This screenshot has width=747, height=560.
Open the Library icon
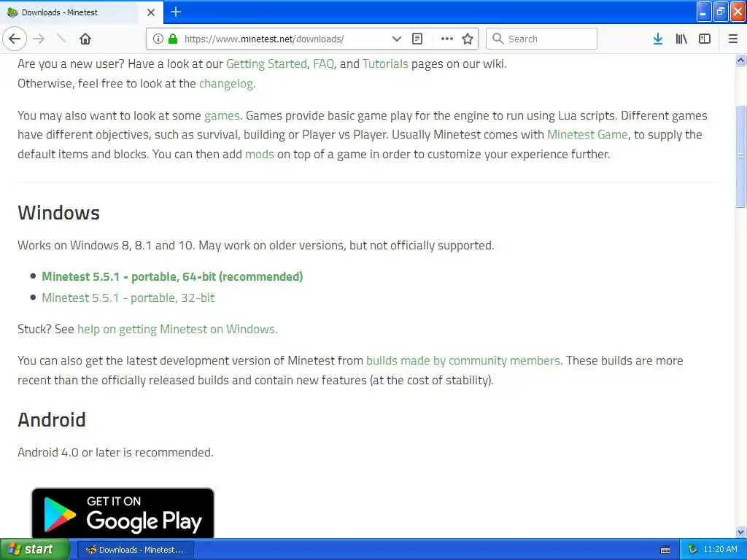pos(681,39)
